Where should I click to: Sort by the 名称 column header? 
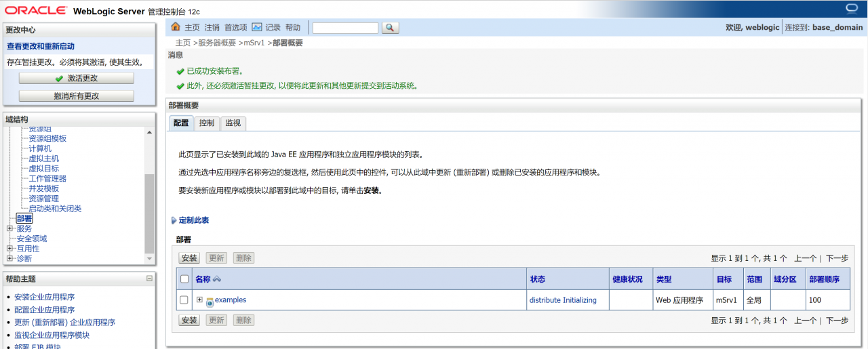(203, 279)
